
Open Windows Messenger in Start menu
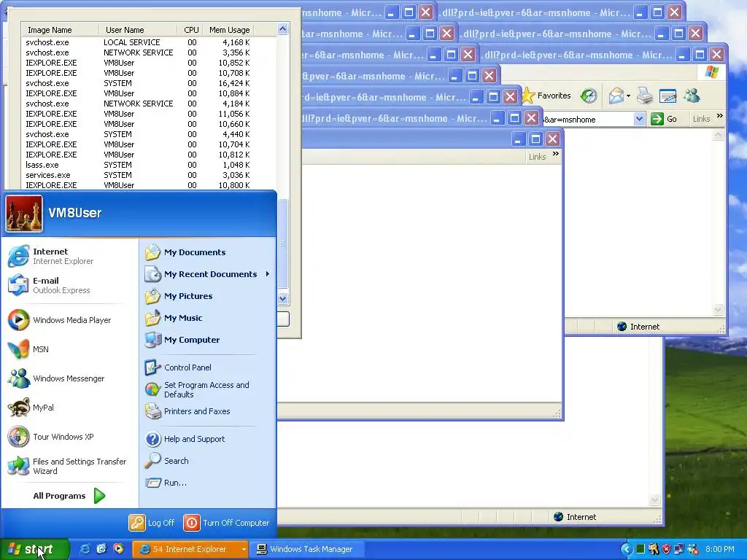[x=56, y=378]
